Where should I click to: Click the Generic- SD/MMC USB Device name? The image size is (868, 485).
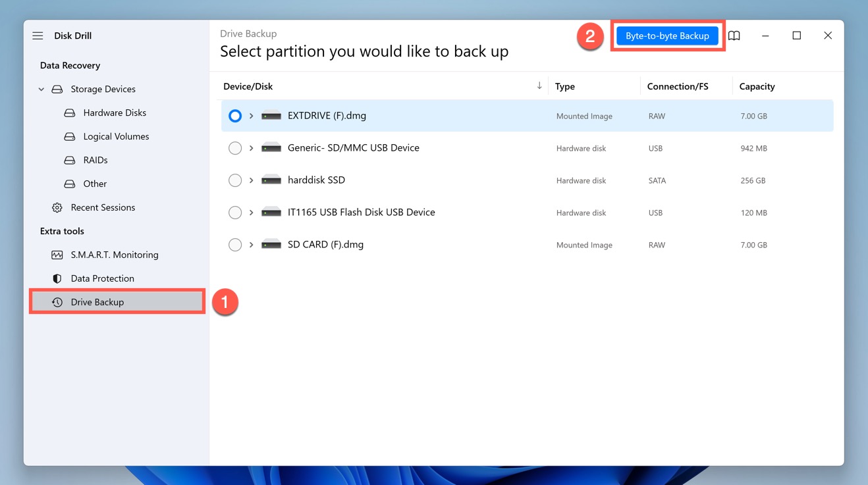tap(354, 148)
